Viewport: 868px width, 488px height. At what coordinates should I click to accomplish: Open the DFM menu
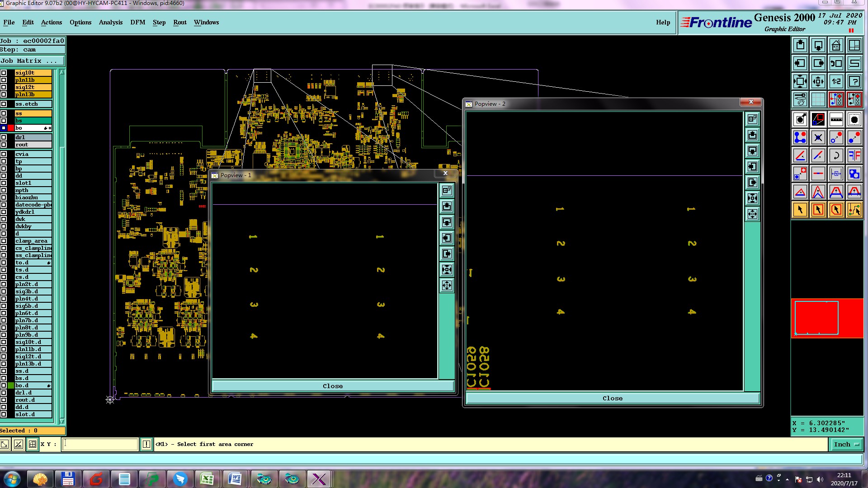(x=137, y=22)
